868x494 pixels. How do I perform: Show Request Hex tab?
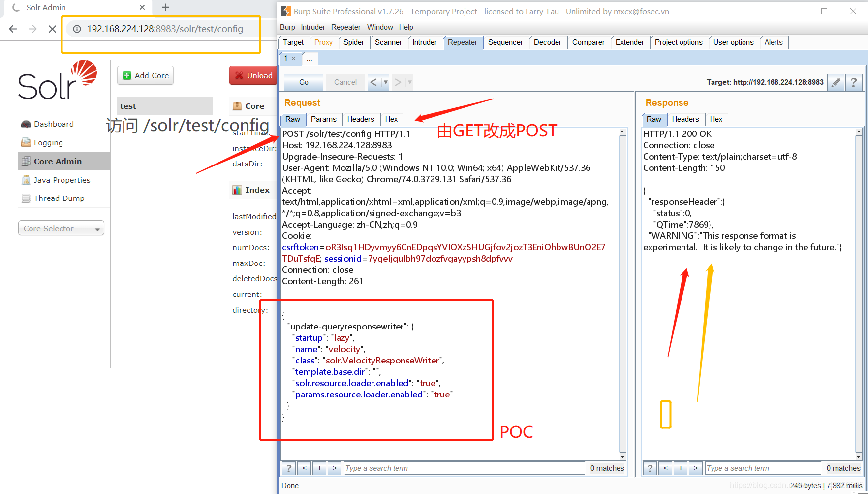[x=392, y=119]
